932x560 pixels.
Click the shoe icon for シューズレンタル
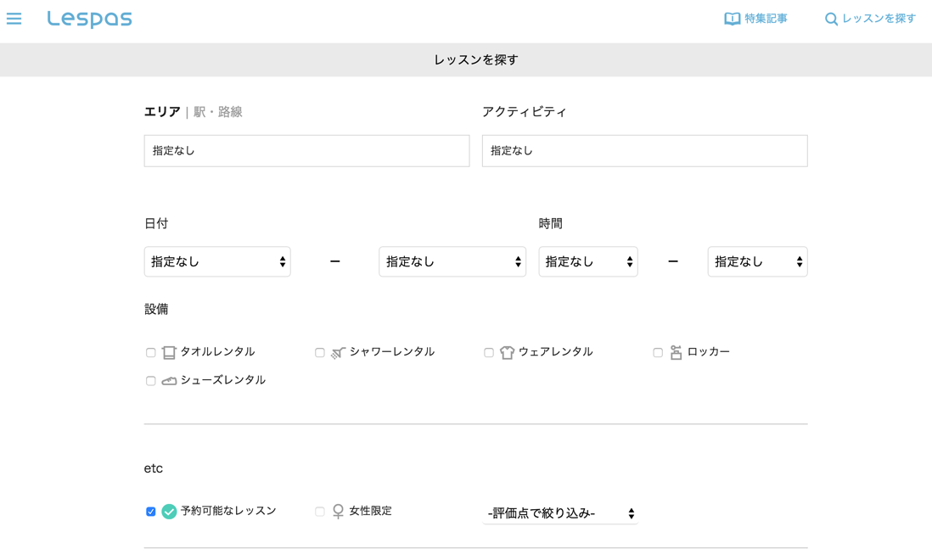(169, 381)
